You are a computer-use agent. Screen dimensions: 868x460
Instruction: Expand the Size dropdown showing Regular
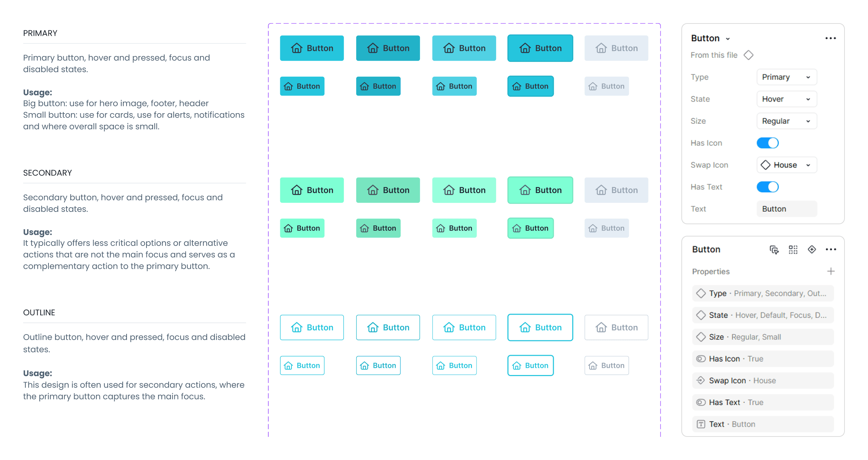click(x=787, y=121)
